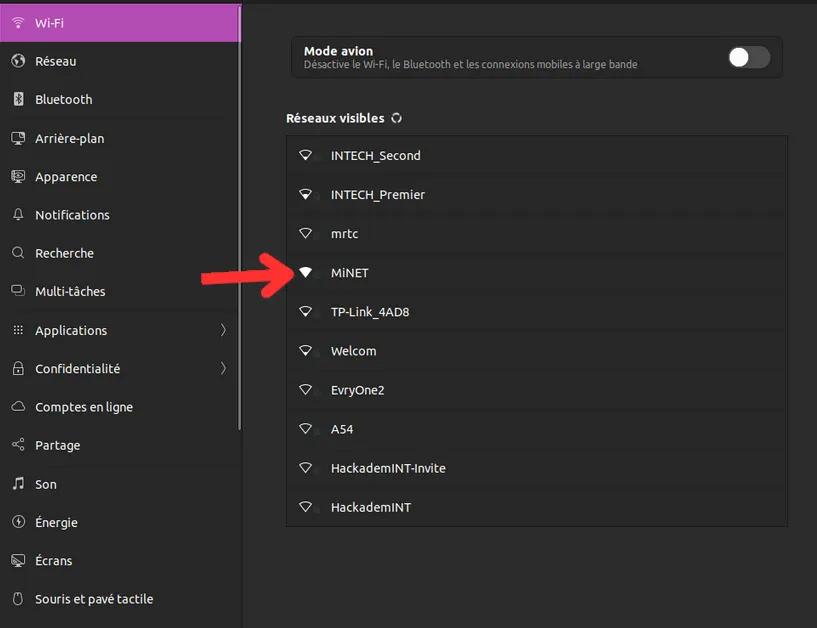
Task: Open Écrans settings
Action: 120,560
